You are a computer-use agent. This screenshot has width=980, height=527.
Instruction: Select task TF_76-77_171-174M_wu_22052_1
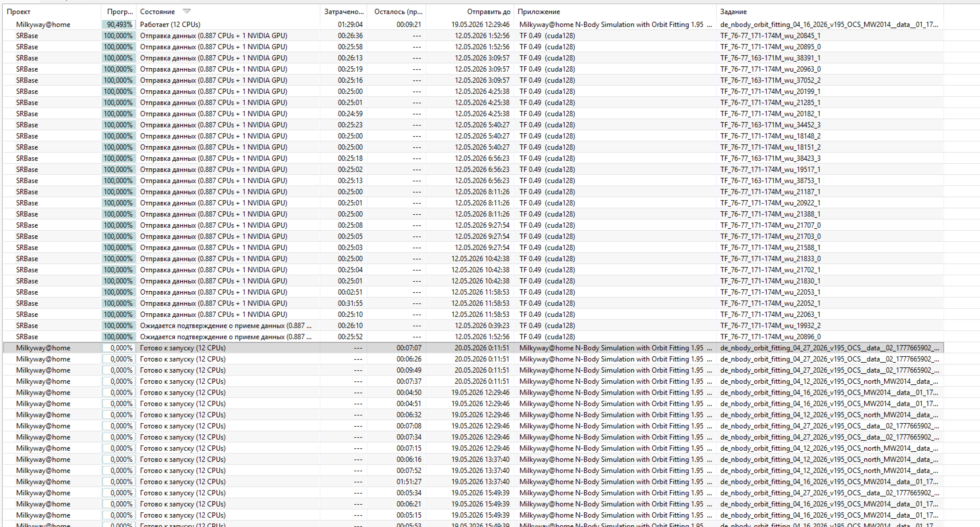(770, 303)
